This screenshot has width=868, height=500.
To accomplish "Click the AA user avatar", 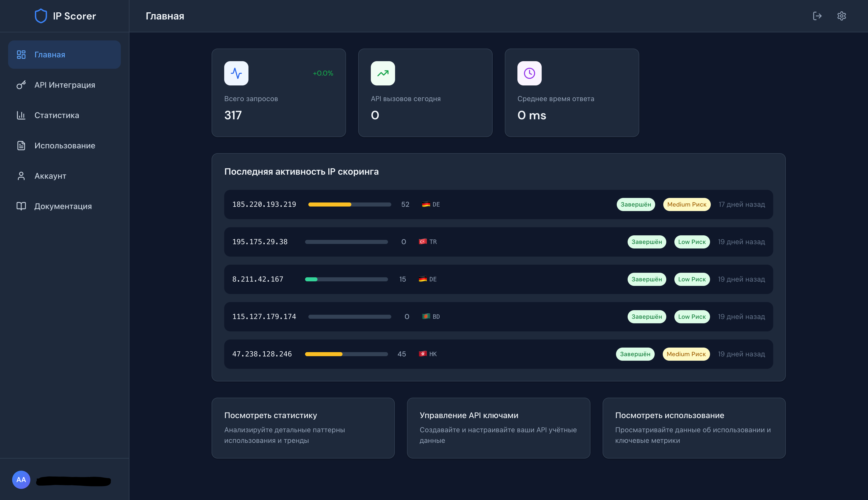I will tap(21, 480).
